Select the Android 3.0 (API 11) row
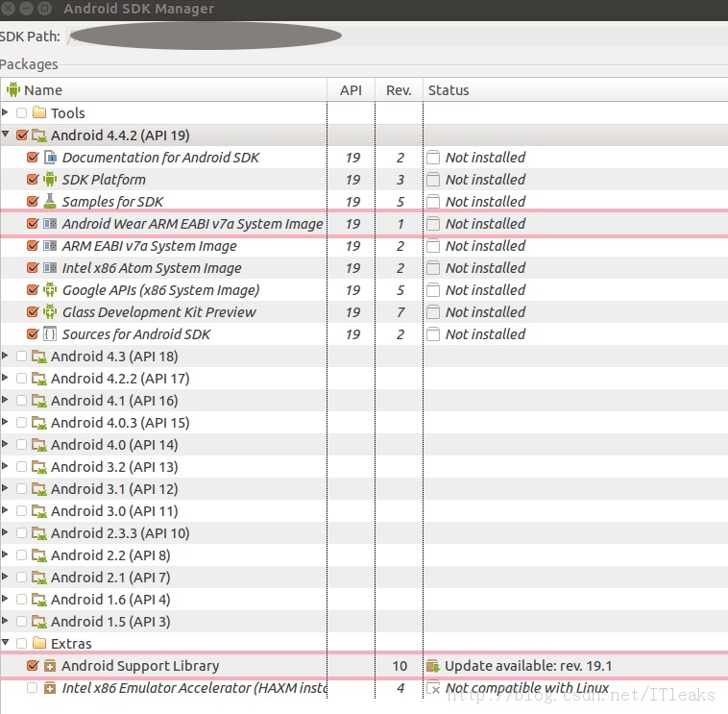 [364, 511]
